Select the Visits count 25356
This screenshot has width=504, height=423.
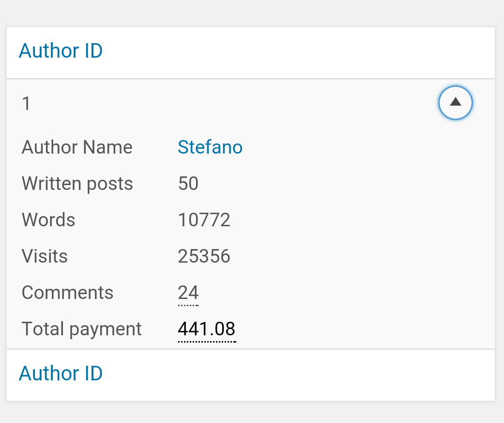(204, 256)
